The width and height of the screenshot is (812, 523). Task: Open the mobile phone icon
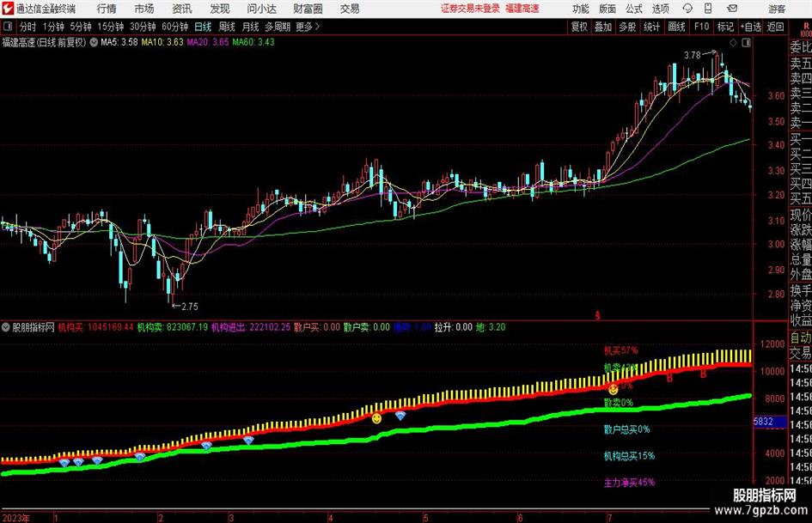pos(708,9)
